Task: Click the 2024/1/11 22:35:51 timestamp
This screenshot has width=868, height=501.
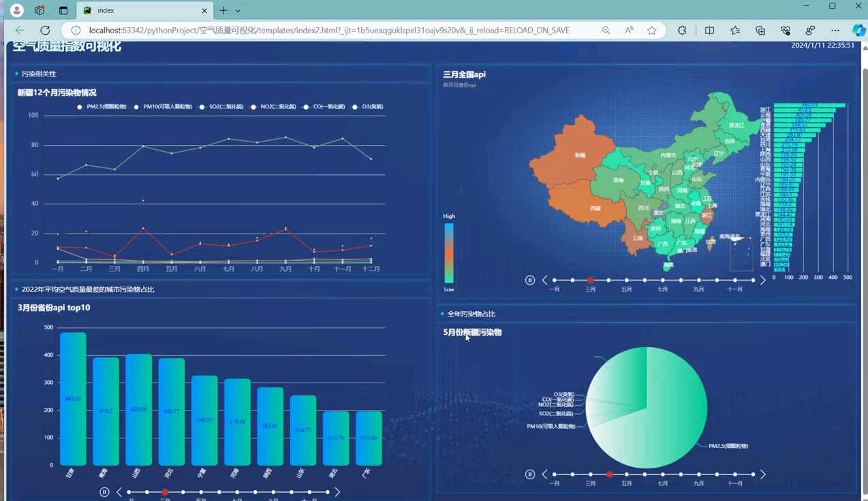Action: 822,45
